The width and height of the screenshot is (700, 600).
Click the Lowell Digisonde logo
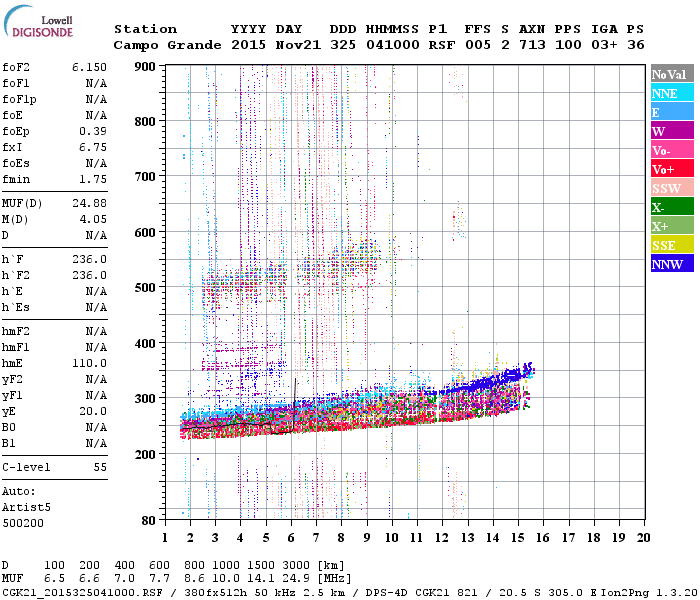(38, 21)
